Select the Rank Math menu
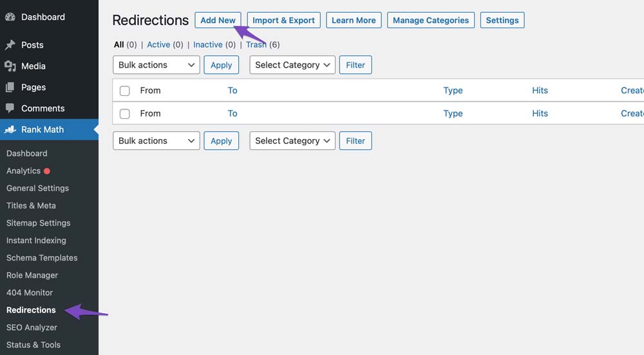 coord(50,129)
